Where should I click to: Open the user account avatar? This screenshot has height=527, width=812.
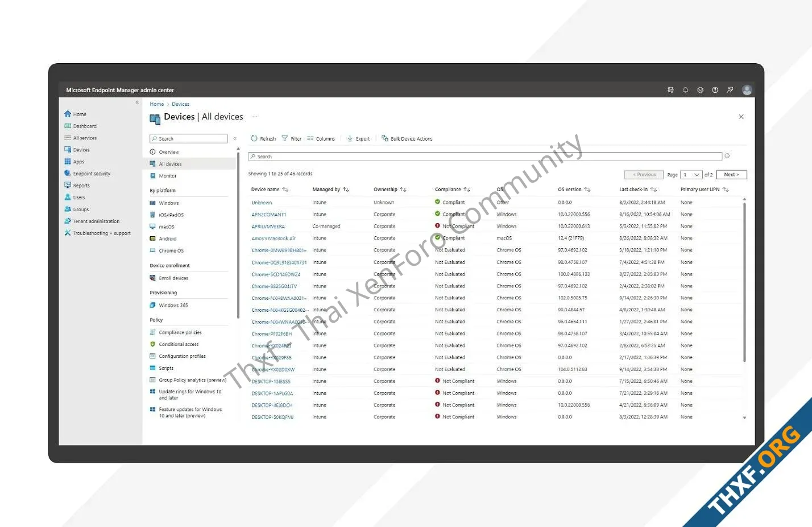747,90
